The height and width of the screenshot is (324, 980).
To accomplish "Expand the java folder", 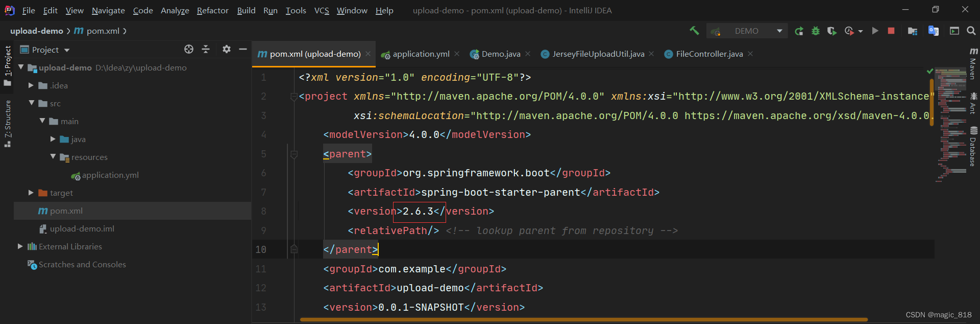I will pyautogui.click(x=53, y=139).
